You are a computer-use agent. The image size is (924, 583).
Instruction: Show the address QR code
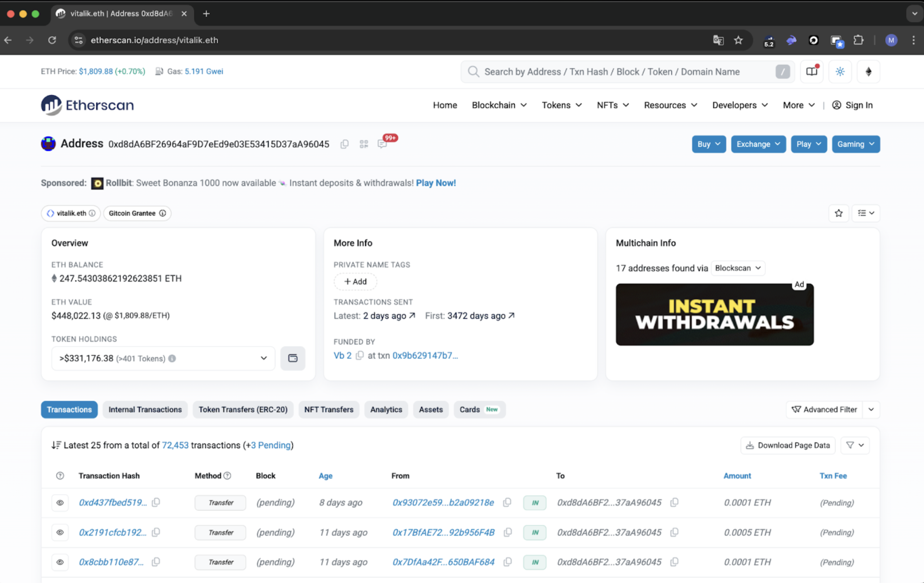pos(364,144)
